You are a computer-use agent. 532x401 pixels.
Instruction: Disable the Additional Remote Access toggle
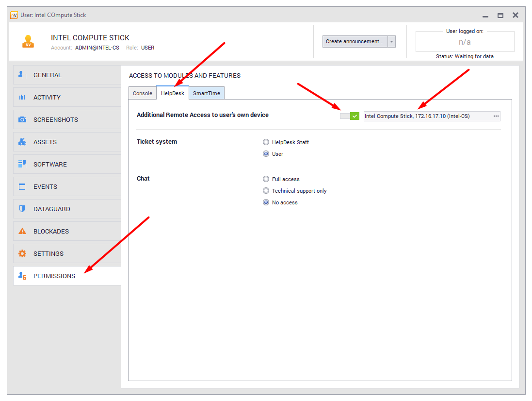[350, 116]
